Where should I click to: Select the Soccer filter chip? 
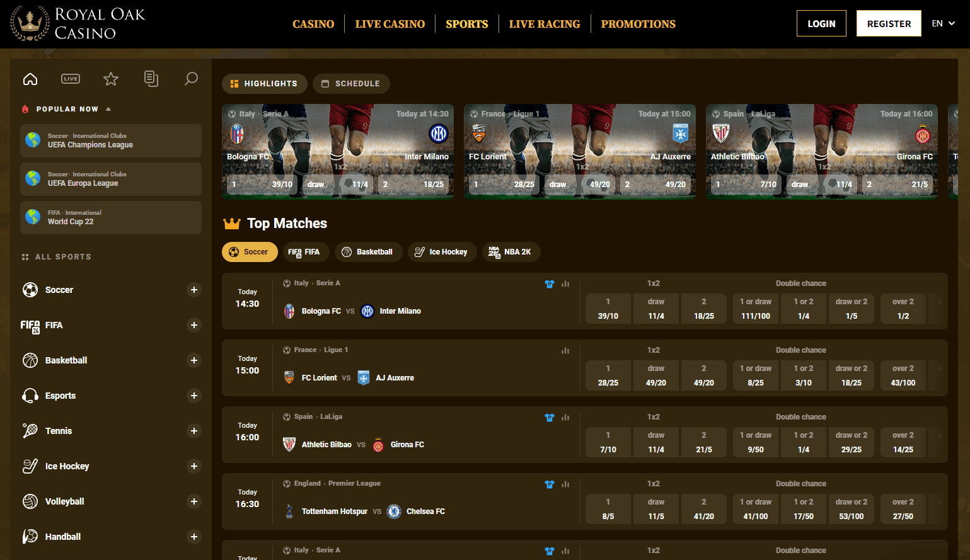(250, 252)
